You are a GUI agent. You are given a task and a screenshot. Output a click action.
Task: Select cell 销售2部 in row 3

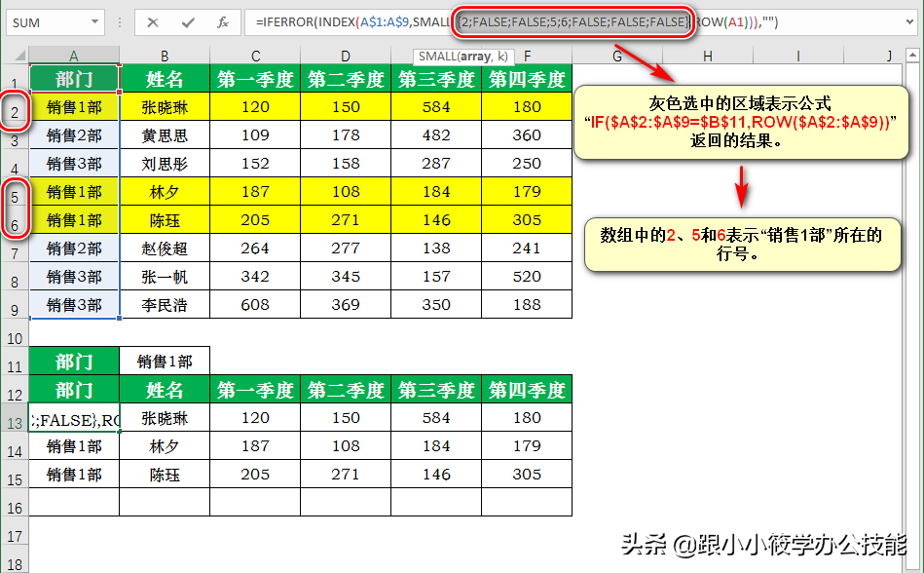click(x=74, y=135)
